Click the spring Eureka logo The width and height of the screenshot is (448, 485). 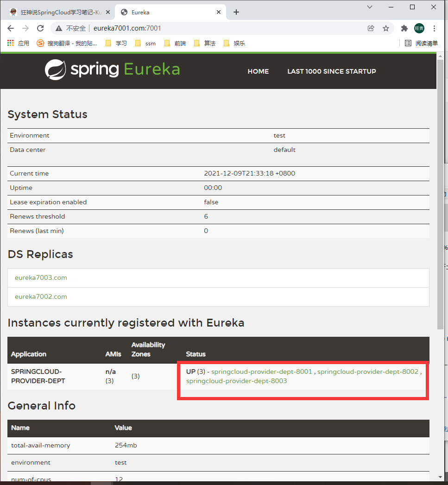(112, 70)
